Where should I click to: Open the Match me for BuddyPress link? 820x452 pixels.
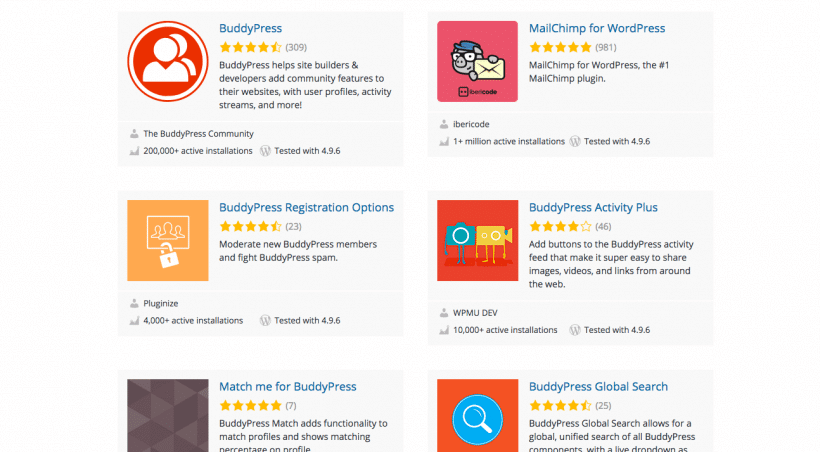(287, 386)
